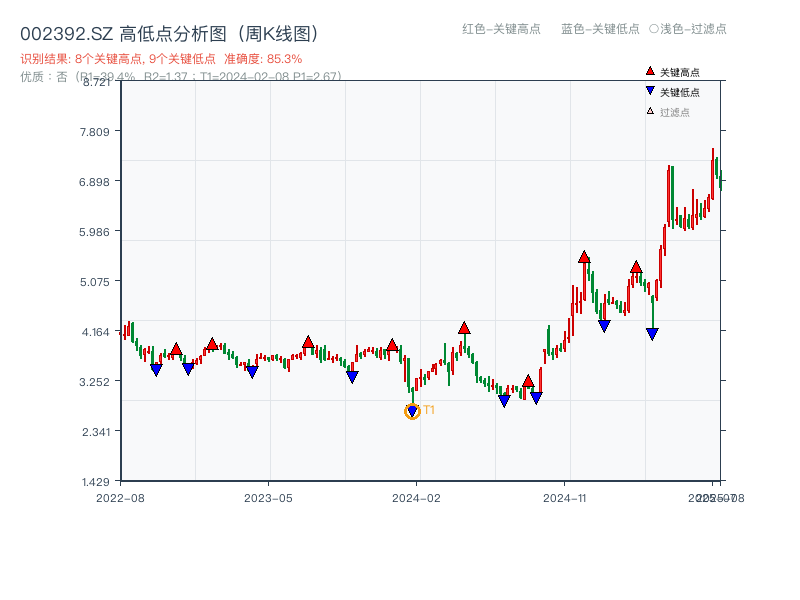Viewport: 800px width, 600px height.
Task: Click the 002392.SZ 高低点分析图 chart title
Action: (x=169, y=34)
